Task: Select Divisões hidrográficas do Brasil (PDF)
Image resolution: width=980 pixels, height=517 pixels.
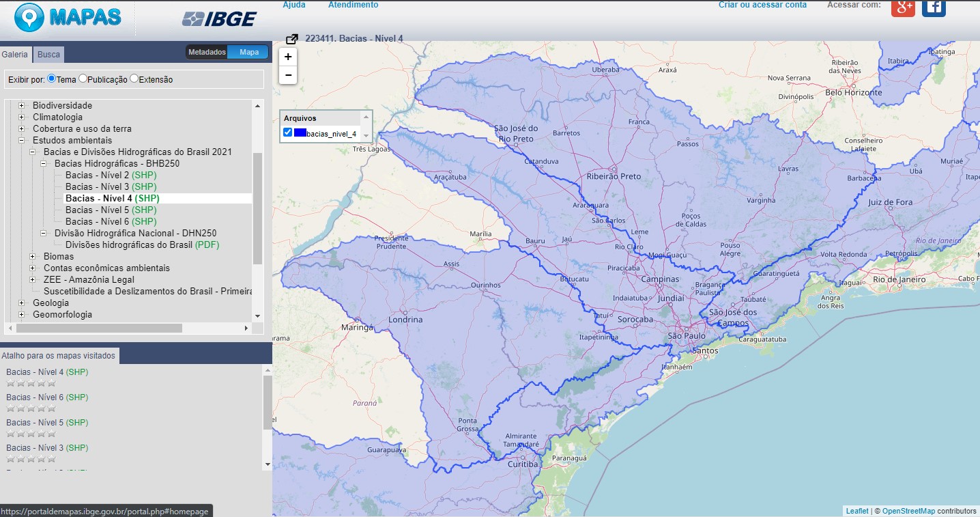Action: pos(142,244)
